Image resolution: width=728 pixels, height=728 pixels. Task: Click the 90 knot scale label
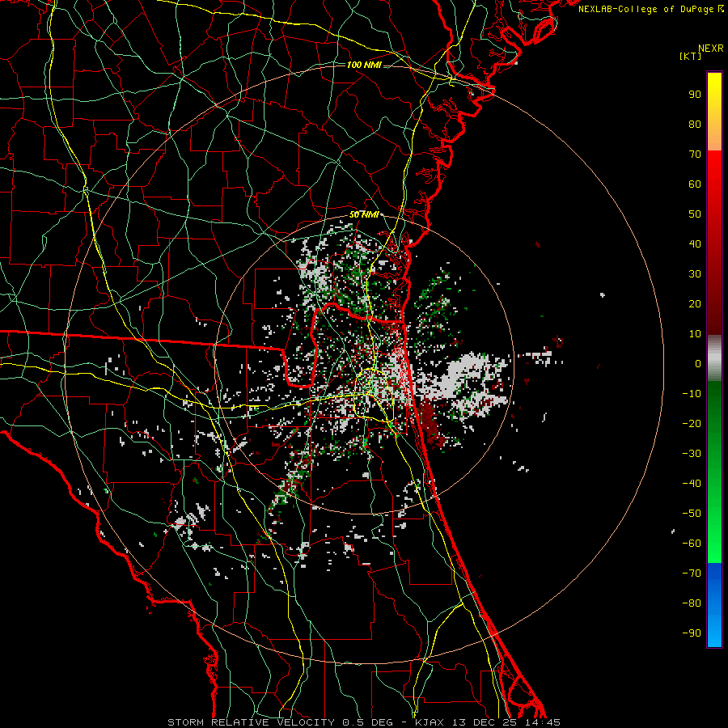695,95
